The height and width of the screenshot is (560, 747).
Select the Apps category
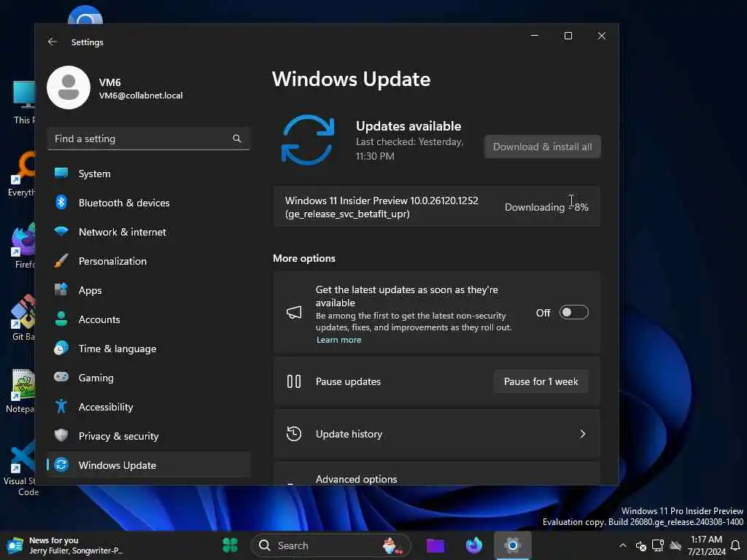point(149,290)
